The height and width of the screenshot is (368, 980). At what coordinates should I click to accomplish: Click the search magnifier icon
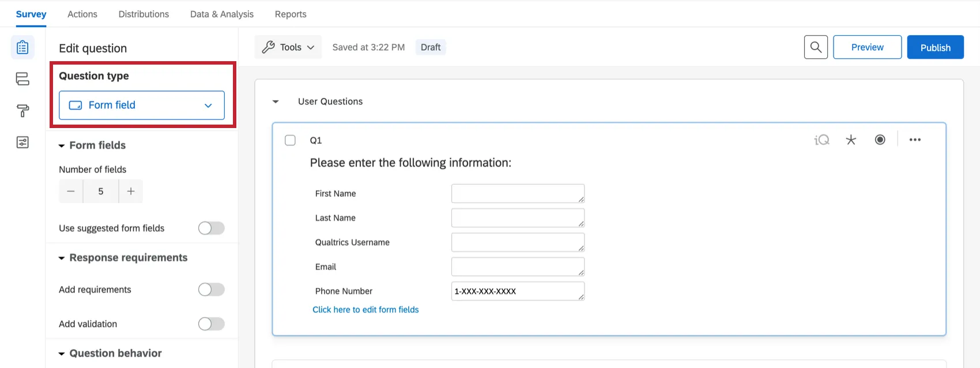pyautogui.click(x=816, y=47)
